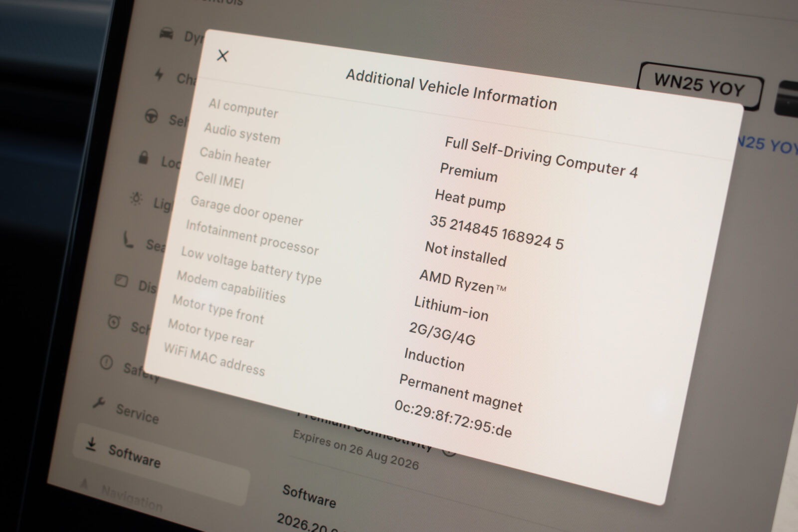Open Display via the screen icon
This screenshot has height=532, width=798.
point(121,280)
